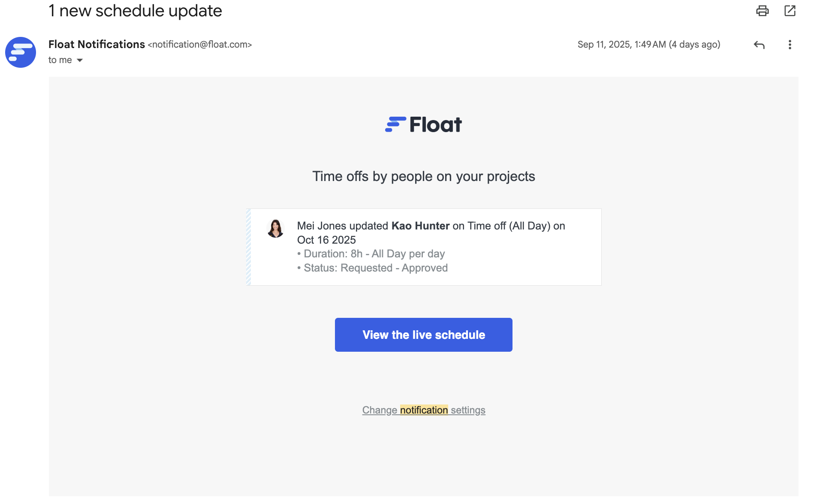Viewport: 814px width, 504px height.
Task: Click the "Time offs by people" heading
Action: pyautogui.click(x=423, y=176)
